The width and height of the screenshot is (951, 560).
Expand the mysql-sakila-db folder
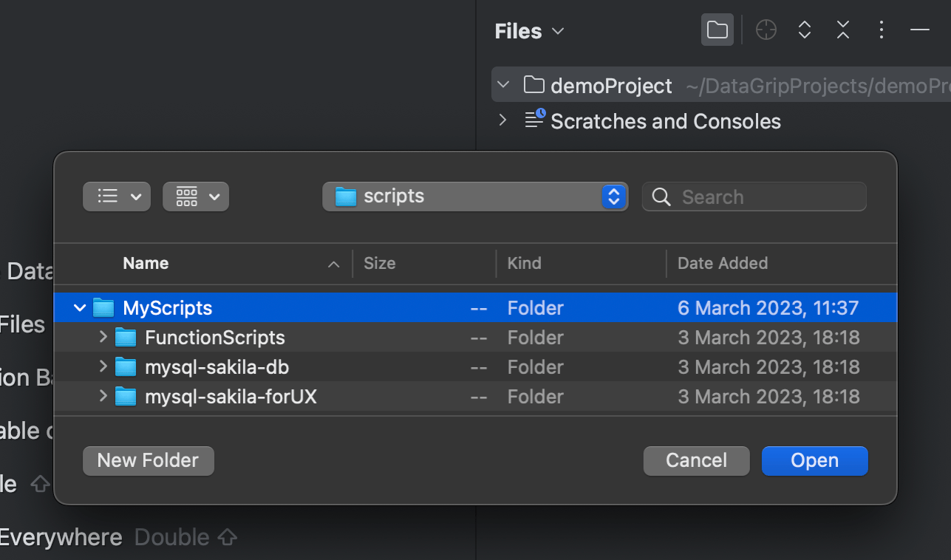(103, 367)
